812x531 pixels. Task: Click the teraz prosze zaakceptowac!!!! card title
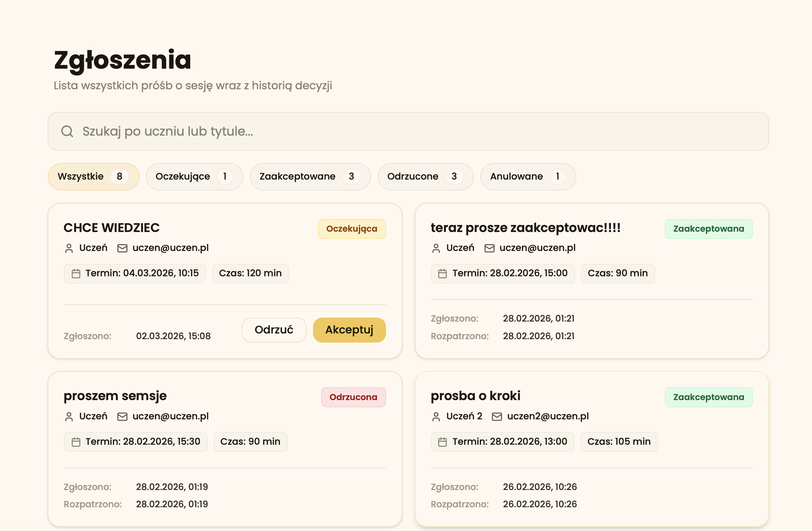click(525, 228)
